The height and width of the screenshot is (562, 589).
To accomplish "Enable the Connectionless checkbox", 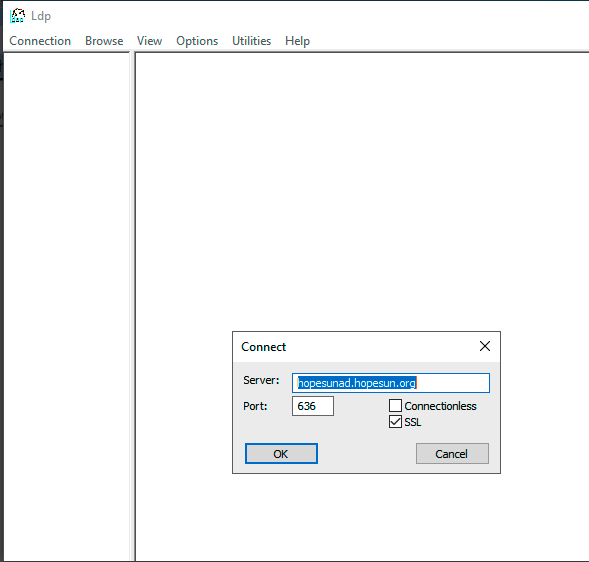I will pyautogui.click(x=395, y=406).
